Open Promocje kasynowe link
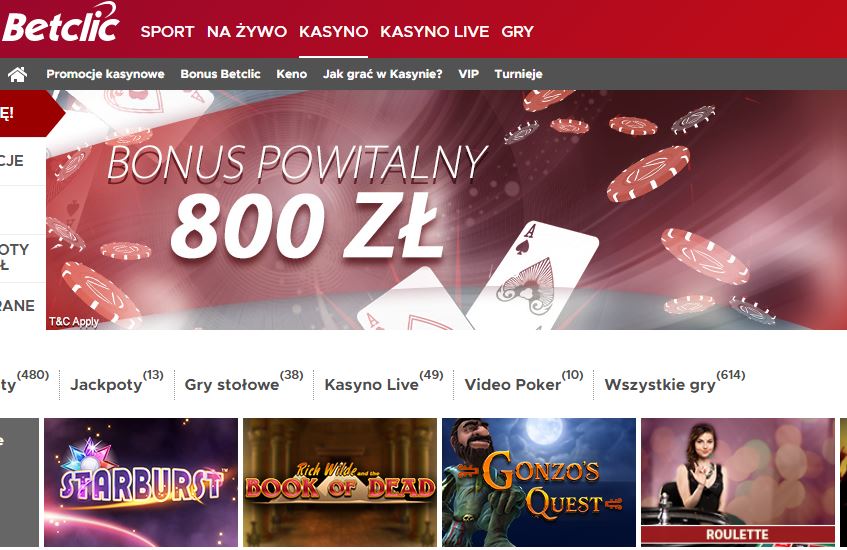Image resolution: width=847 pixels, height=550 pixels. coord(105,74)
